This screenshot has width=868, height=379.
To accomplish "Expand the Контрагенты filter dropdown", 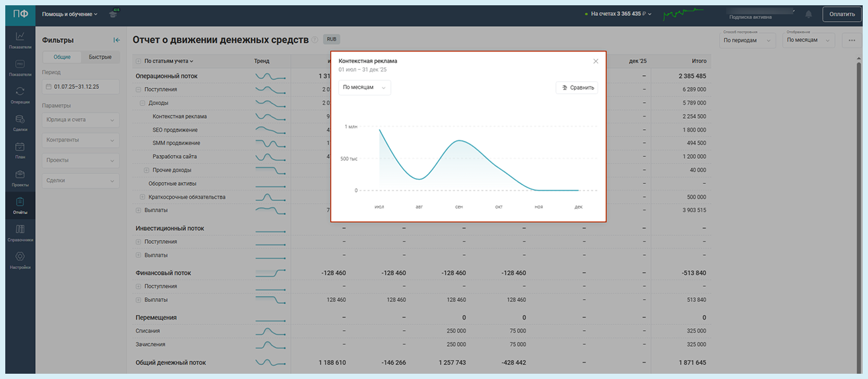I will [80, 140].
